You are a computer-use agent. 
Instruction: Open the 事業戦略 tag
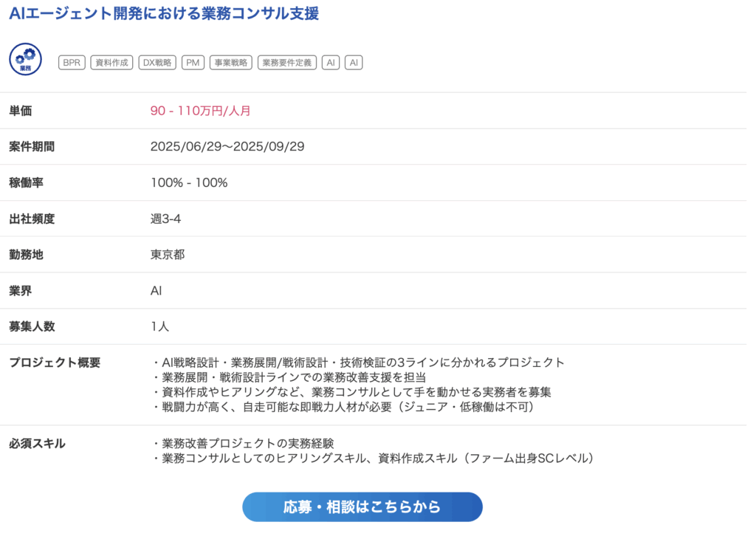(x=231, y=63)
